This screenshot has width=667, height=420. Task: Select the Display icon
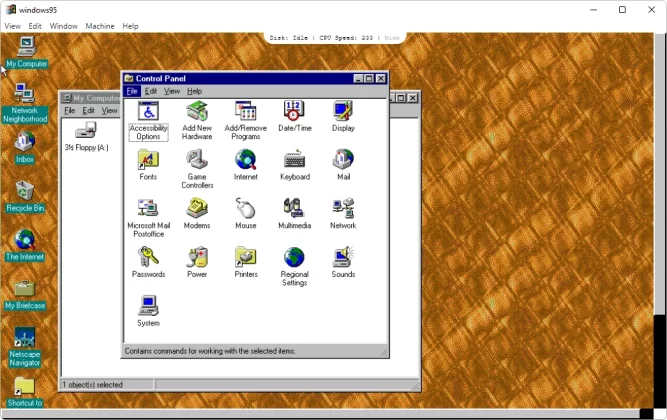coord(343,112)
